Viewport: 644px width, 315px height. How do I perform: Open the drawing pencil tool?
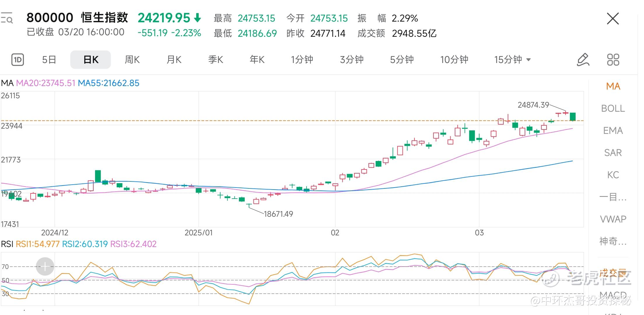pos(583,60)
